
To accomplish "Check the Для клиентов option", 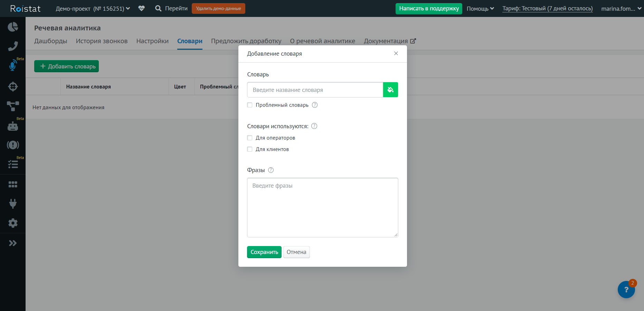I will (x=250, y=149).
